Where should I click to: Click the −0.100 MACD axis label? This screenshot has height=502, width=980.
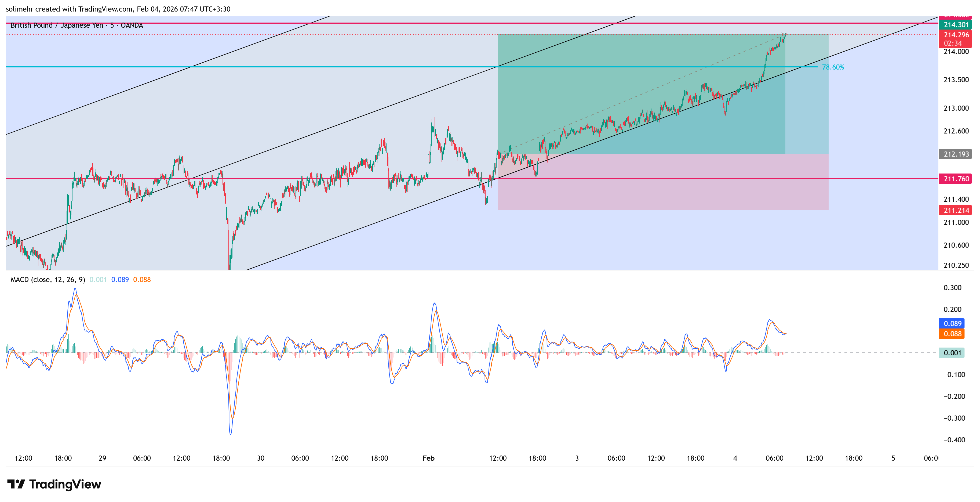[x=954, y=375]
